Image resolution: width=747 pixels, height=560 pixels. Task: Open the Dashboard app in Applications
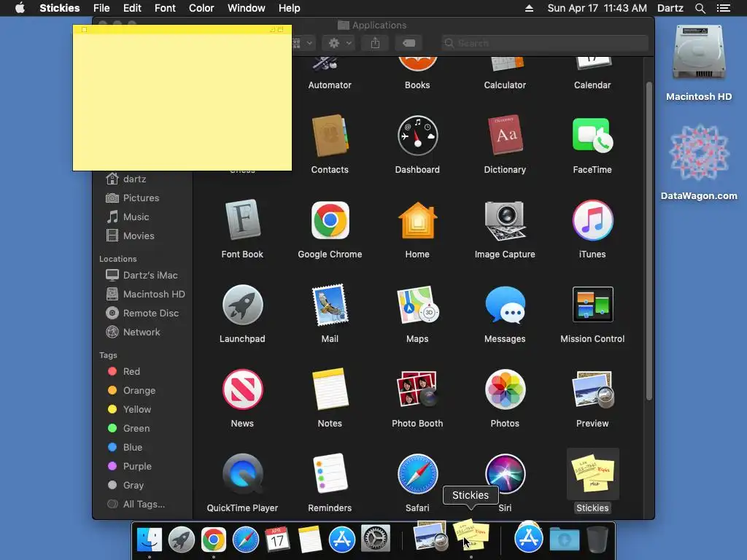[x=417, y=136]
